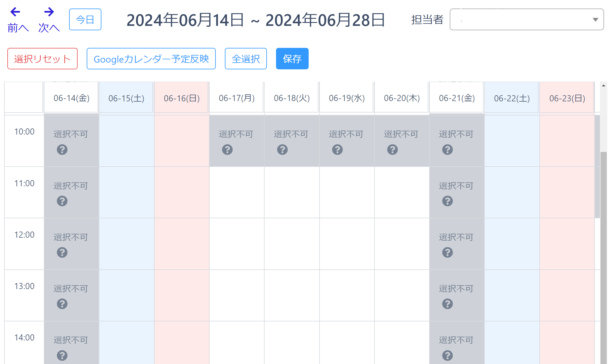Click help icon in 06-19 10:00 cell
This screenshot has height=364, width=612.
(x=337, y=150)
